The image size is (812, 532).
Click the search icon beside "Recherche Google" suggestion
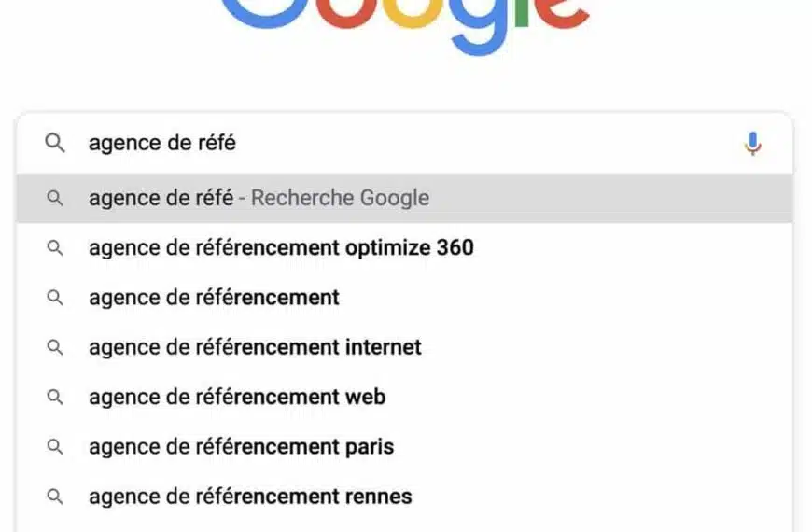click(x=56, y=198)
